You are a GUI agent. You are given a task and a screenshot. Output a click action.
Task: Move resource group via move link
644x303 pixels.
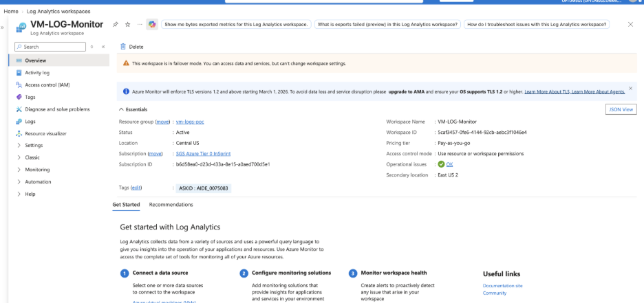162,122
